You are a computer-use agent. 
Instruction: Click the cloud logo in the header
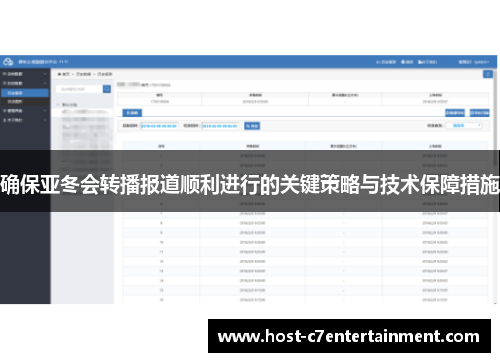tap(8, 62)
